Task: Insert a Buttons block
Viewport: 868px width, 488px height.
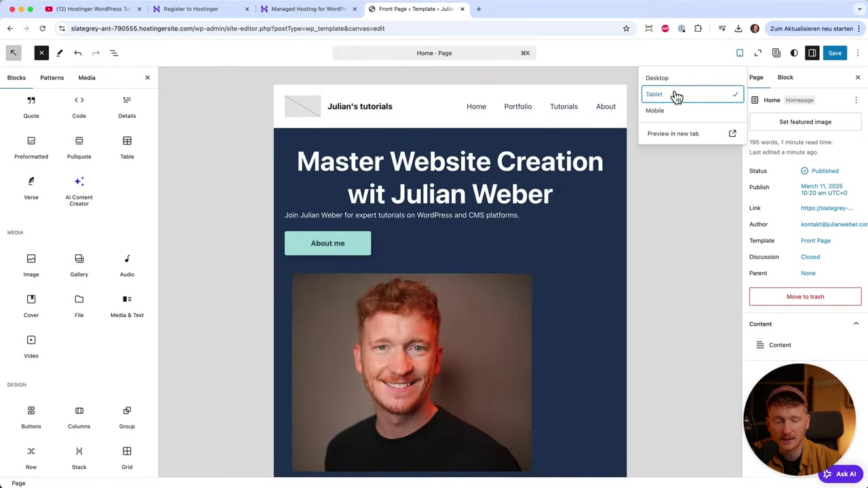Action: click(31, 418)
